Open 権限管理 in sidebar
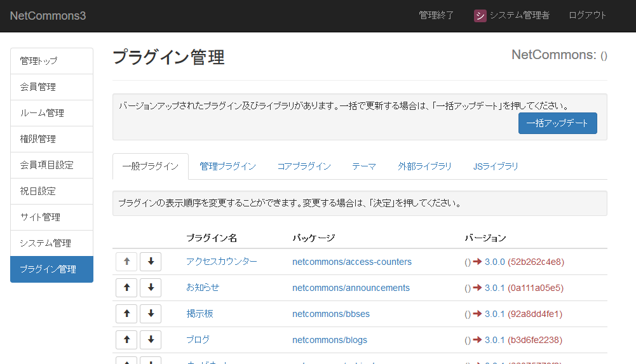 tap(52, 139)
